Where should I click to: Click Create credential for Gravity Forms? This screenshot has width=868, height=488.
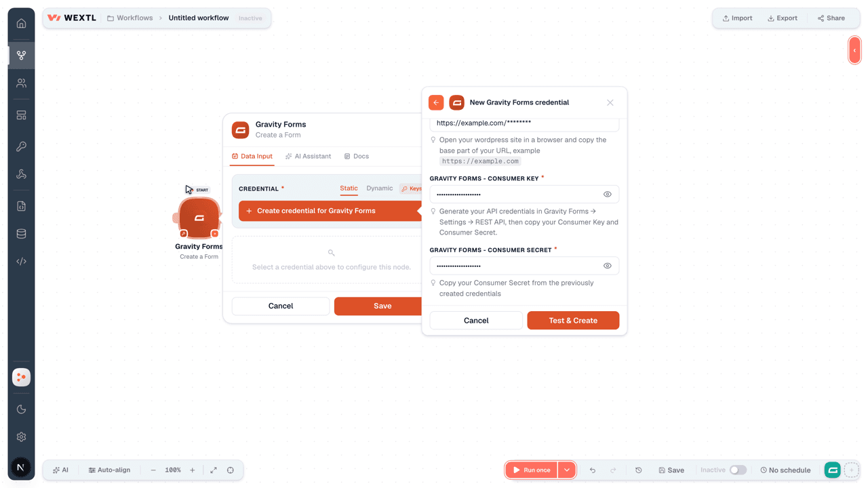[x=330, y=211]
